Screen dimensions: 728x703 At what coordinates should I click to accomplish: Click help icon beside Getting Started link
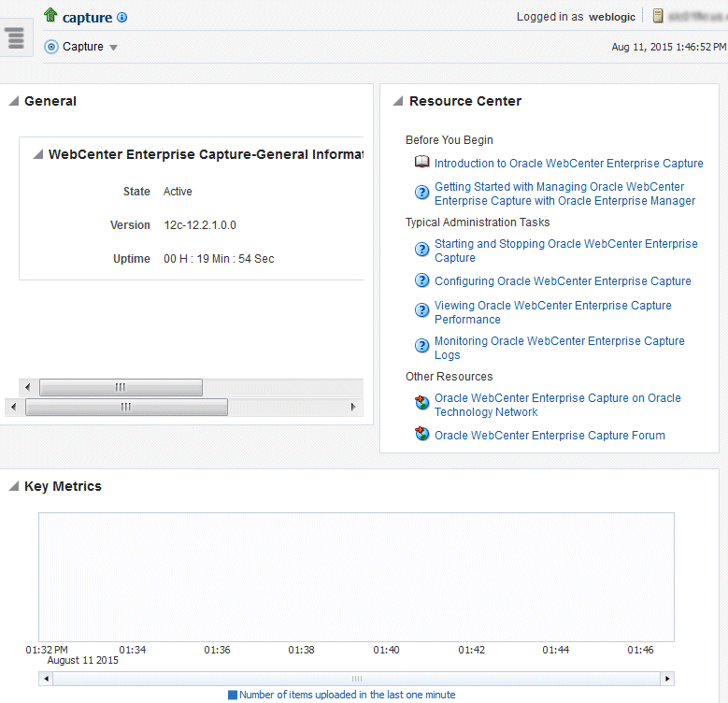421,193
